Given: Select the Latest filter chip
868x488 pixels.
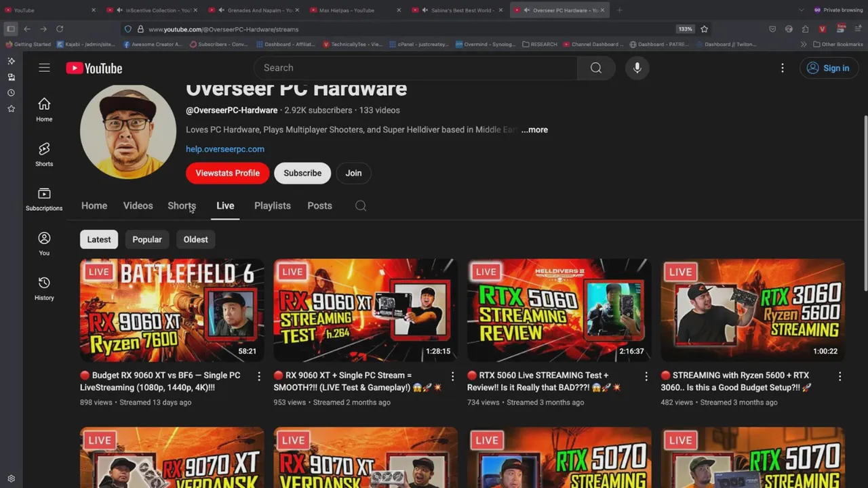Looking at the screenshot, I should (99, 239).
